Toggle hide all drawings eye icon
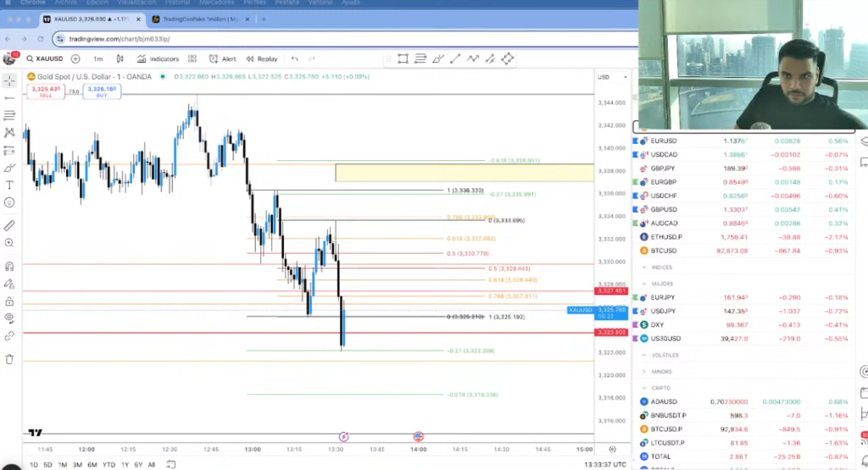Viewport: 868px width, 470px height. 9,318
